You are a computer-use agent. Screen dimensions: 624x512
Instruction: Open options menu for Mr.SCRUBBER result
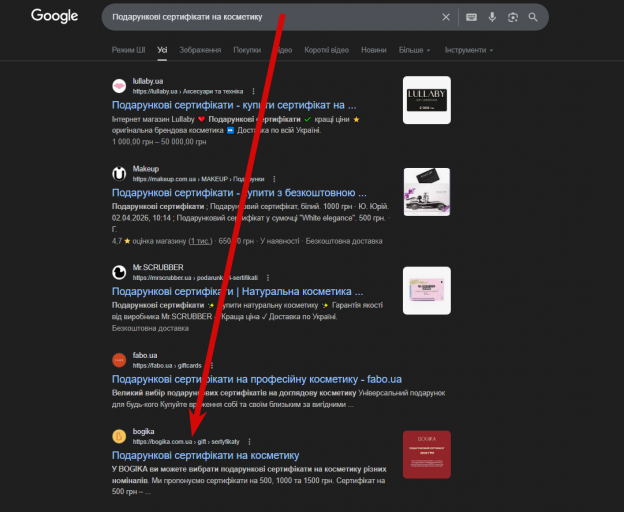[x=268, y=278]
